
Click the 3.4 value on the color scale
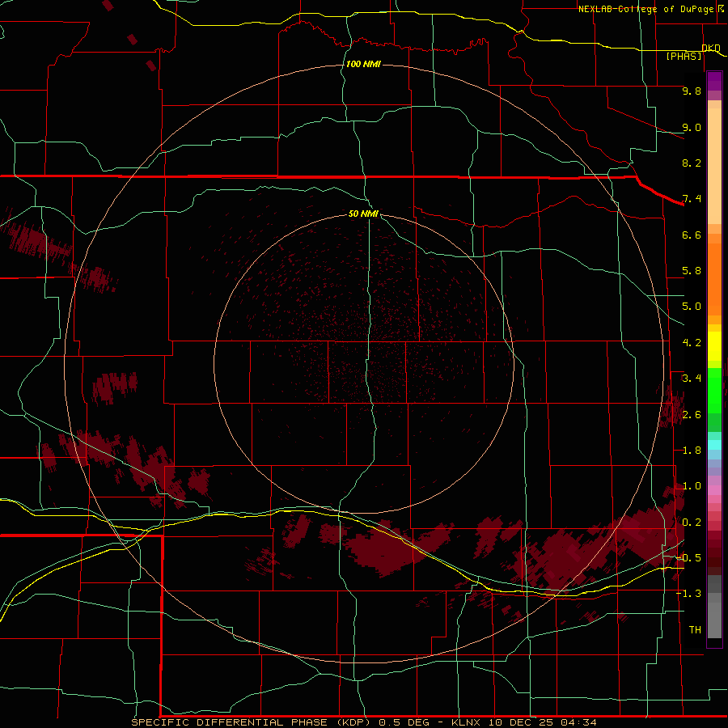(692, 379)
